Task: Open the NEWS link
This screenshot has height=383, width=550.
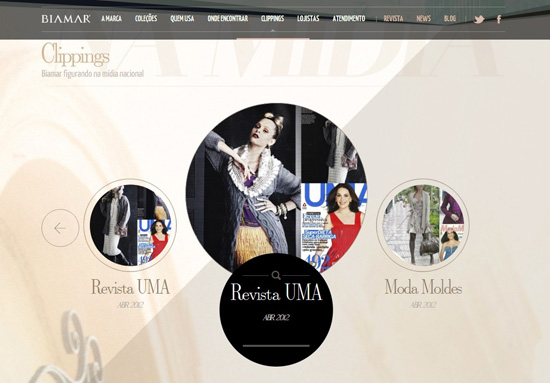Action: 423,19
